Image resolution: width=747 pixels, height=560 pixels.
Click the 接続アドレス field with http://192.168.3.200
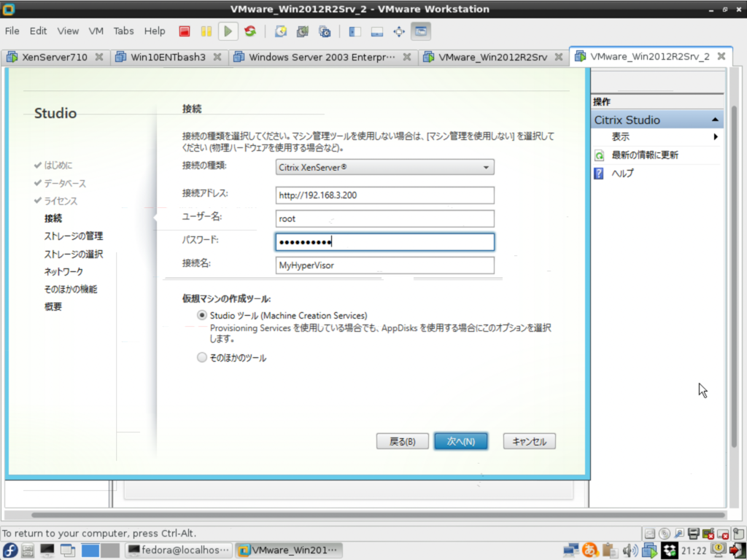click(385, 195)
